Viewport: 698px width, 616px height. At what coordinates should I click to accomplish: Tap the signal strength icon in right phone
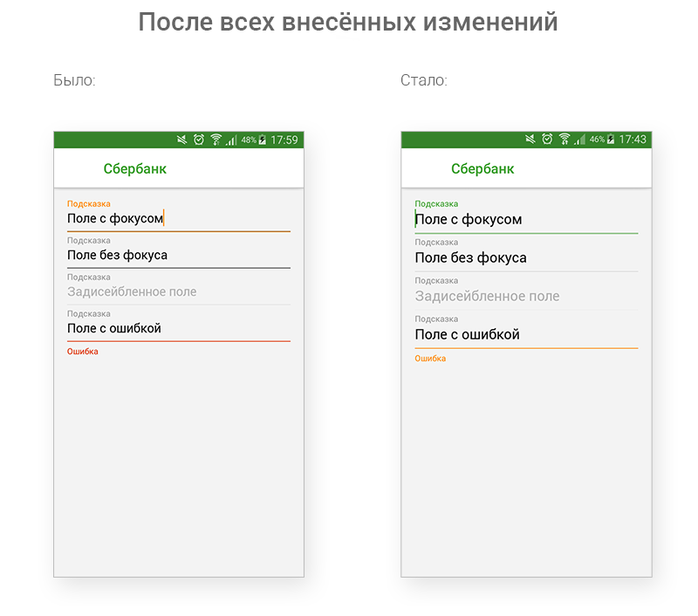579,140
